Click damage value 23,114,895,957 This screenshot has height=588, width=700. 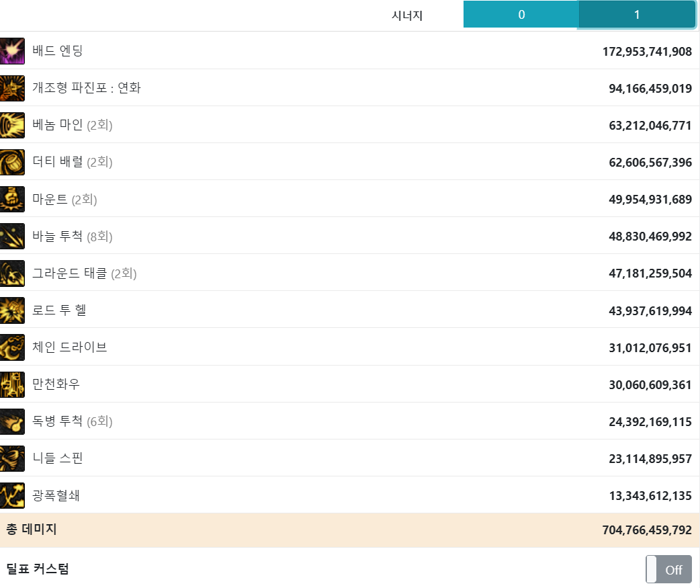pos(650,460)
